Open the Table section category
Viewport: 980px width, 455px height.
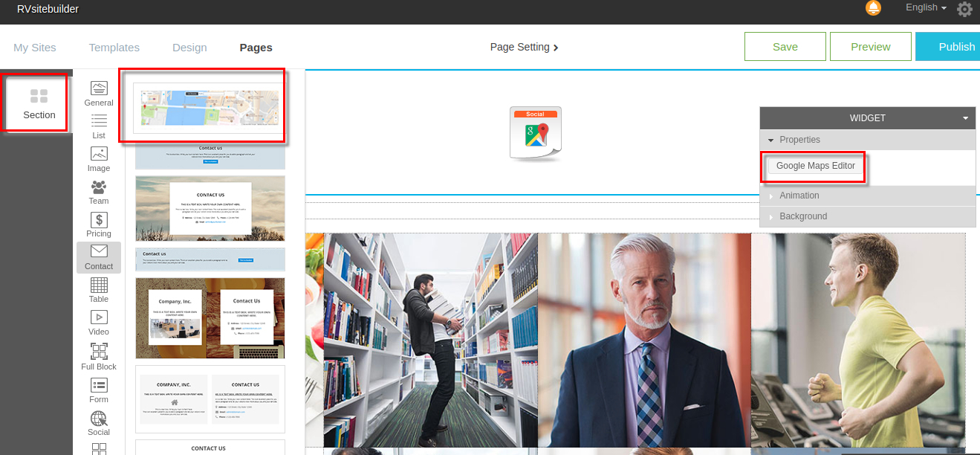[99, 289]
